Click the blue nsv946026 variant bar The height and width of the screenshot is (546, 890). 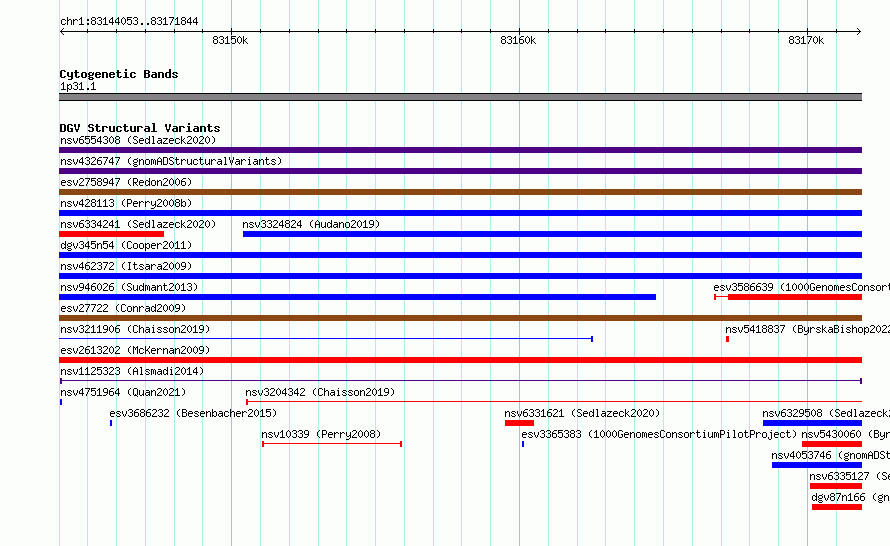pyautogui.click(x=358, y=297)
